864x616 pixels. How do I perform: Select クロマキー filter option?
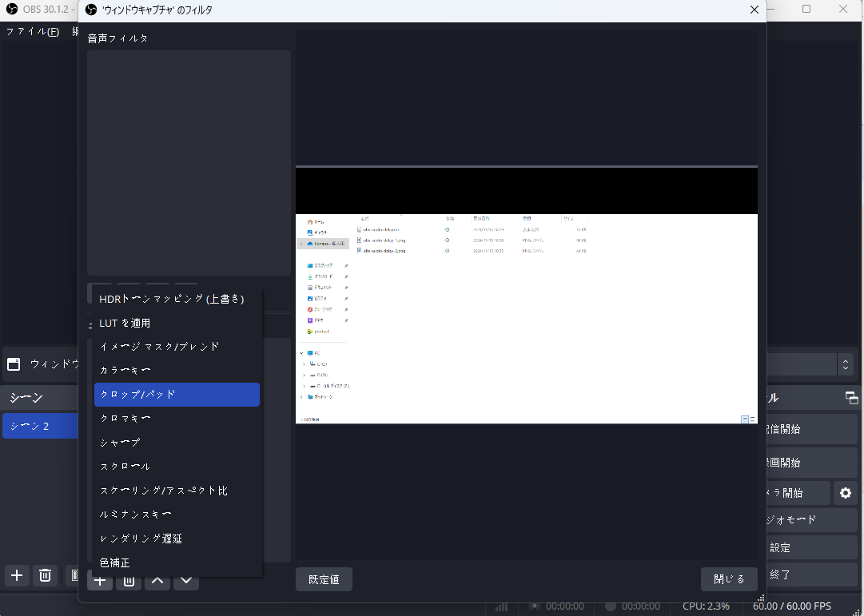[177, 419]
